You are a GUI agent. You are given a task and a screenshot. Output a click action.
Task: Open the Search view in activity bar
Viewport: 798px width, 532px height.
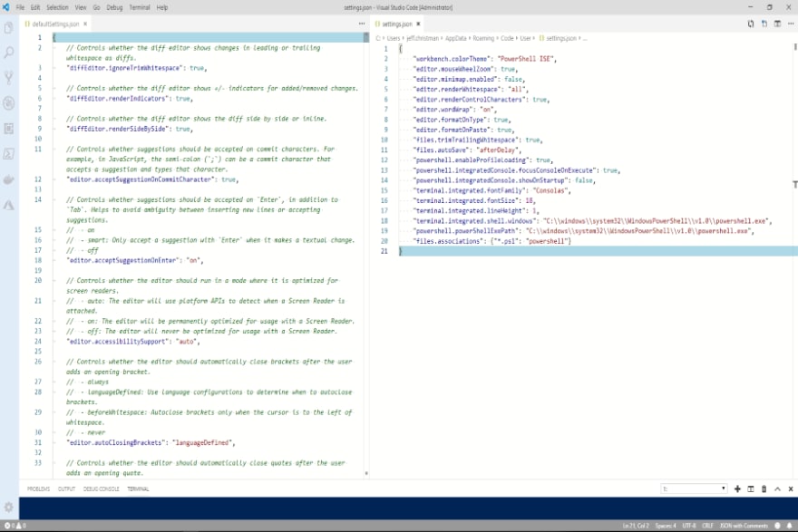(9, 53)
